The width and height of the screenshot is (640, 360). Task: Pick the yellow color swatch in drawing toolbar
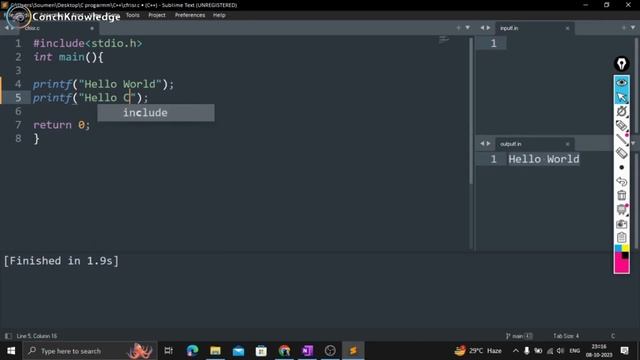625,248
